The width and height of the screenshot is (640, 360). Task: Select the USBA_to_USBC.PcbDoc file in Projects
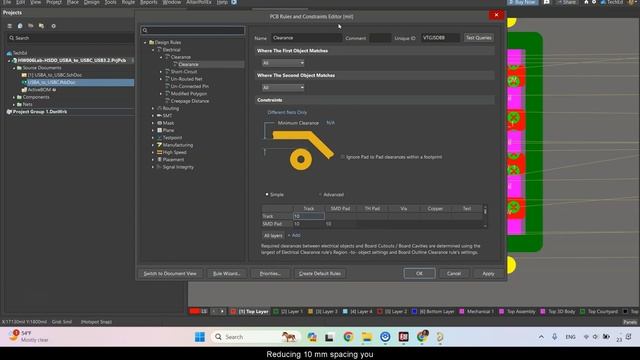[x=51, y=82]
